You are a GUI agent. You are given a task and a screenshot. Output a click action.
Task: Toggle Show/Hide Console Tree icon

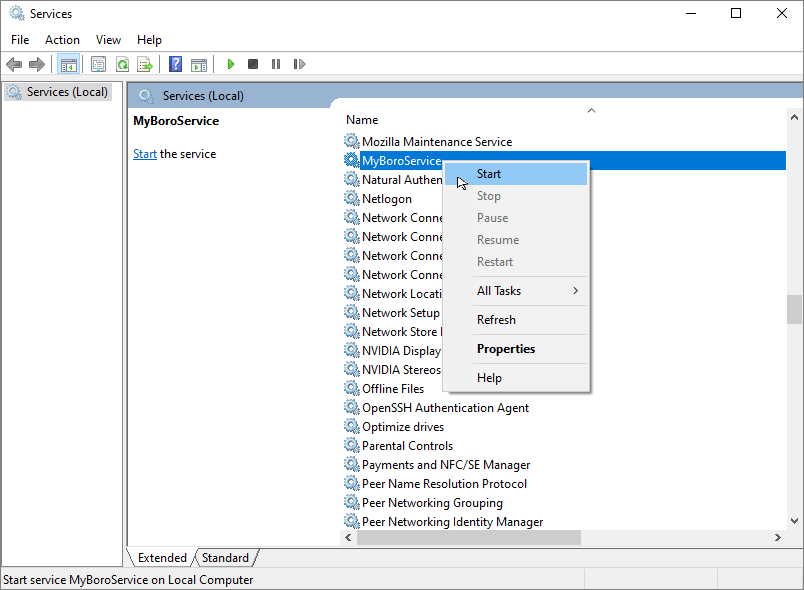click(68, 64)
